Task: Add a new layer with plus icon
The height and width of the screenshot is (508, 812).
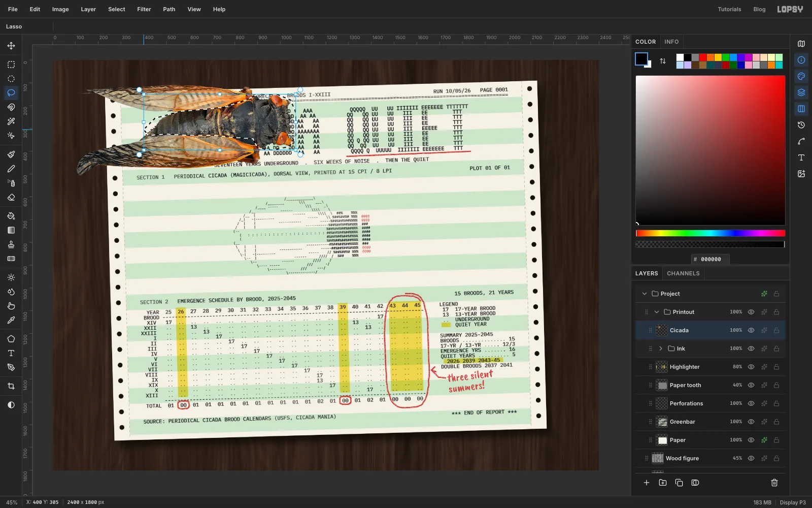Action: [x=647, y=483]
